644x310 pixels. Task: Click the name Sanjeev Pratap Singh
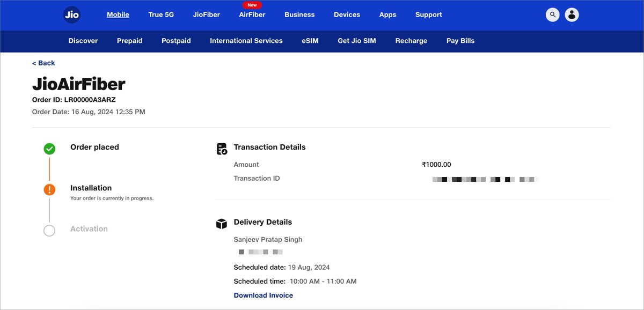click(268, 240)
